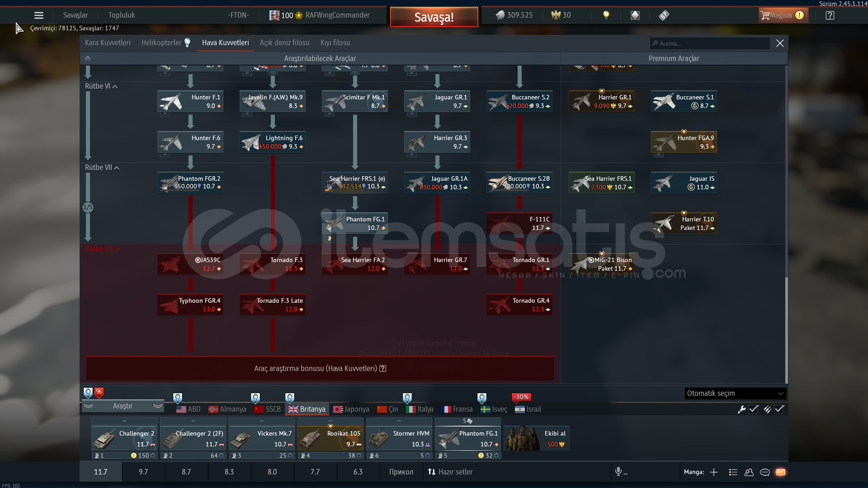Screen dimensions: 868x488
Task: Open the orange mail inbox icon
Action: tap(781, 472)
